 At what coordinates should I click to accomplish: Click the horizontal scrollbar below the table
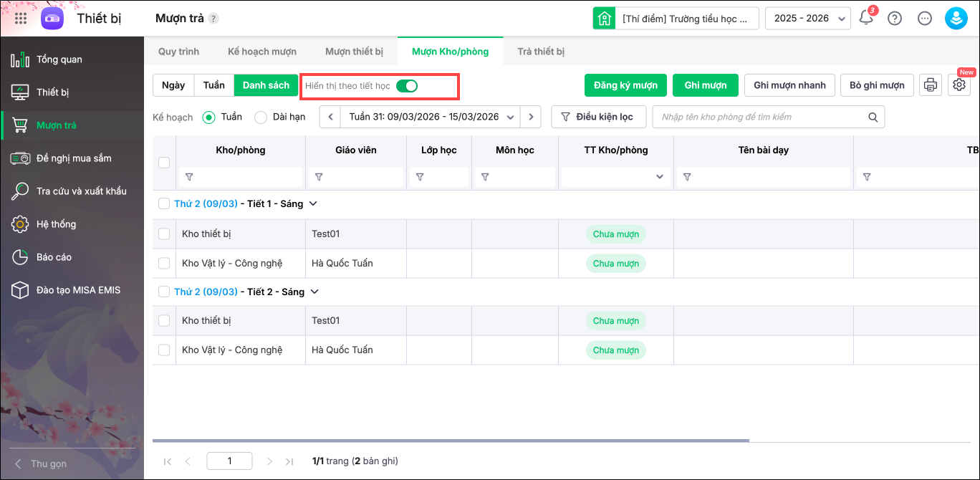pyautogui.click(x=451, y=441)
